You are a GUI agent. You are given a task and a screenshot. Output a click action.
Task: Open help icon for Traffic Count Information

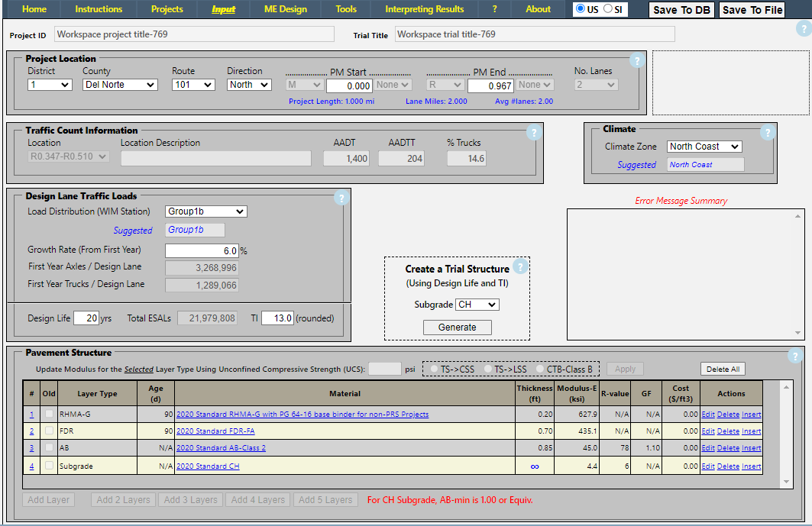(x=533, y=133)
